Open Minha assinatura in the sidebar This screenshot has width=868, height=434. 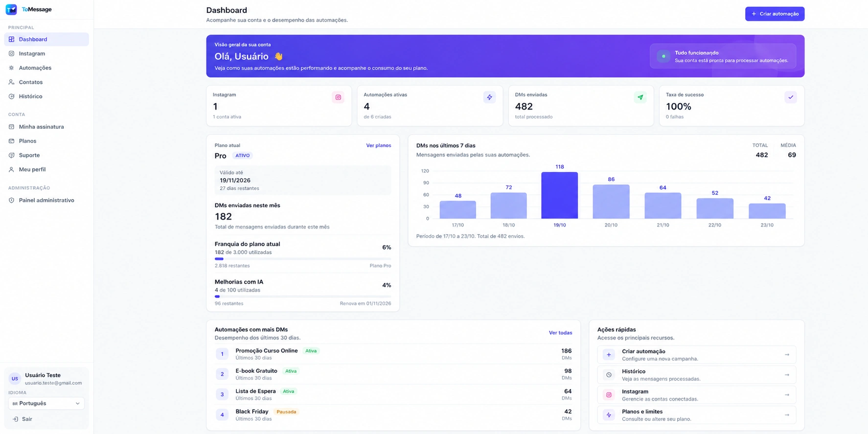coord(46,127)
